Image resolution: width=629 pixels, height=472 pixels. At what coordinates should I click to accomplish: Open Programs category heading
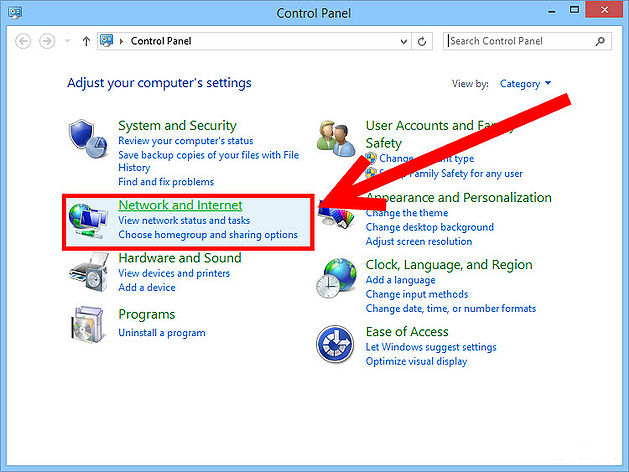tap(147, 314)
